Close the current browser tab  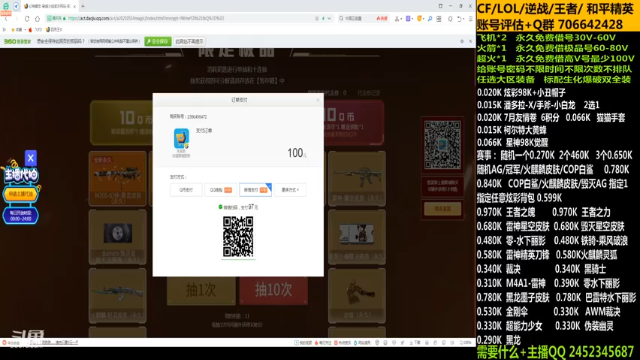point(74,6)
